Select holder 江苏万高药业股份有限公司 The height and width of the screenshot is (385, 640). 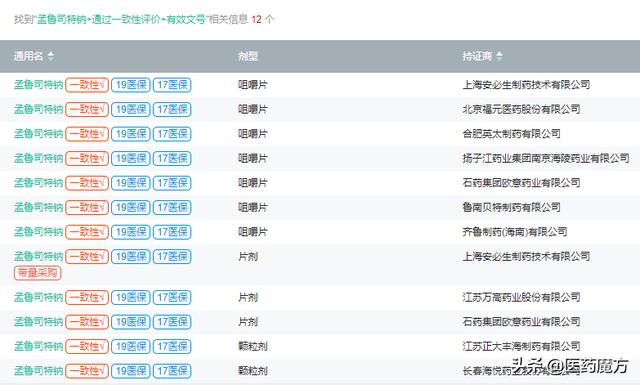coord(521,297)
